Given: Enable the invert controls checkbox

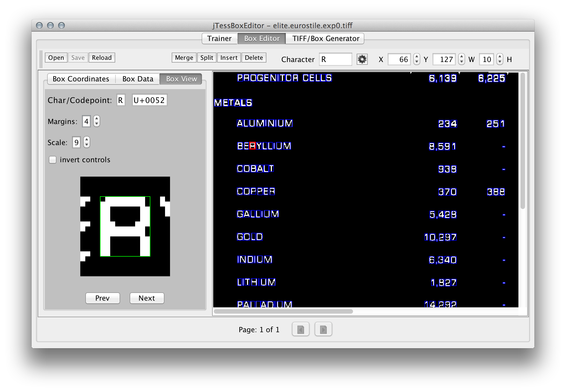Looking at the screenshot, I should point(53,160).
